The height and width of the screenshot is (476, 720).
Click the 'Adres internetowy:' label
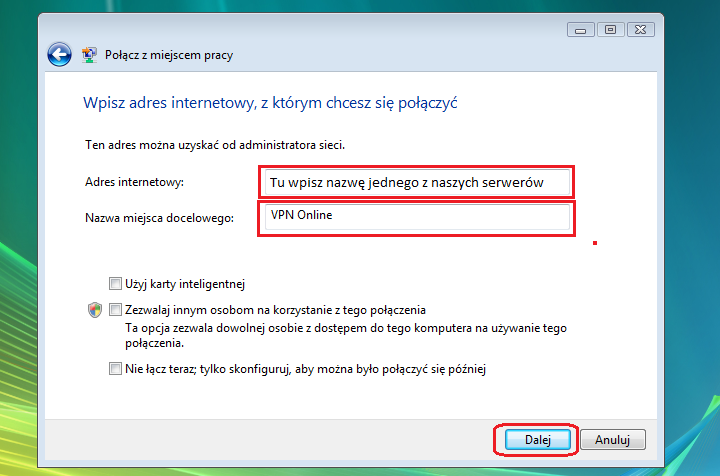[134, 182]
